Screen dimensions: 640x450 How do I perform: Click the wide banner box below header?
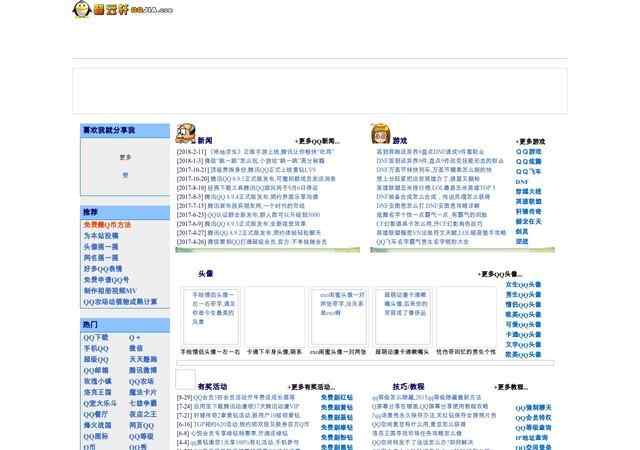click(320, 91)
